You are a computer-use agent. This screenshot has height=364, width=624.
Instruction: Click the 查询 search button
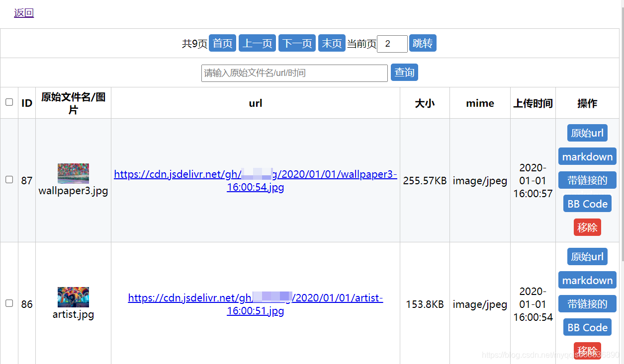[x=404, y=73]
